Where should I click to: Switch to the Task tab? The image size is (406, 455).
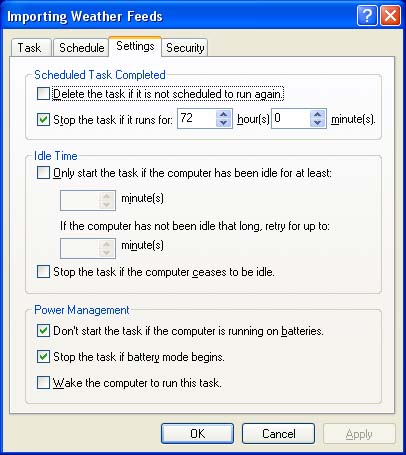(x=30, y=48)
